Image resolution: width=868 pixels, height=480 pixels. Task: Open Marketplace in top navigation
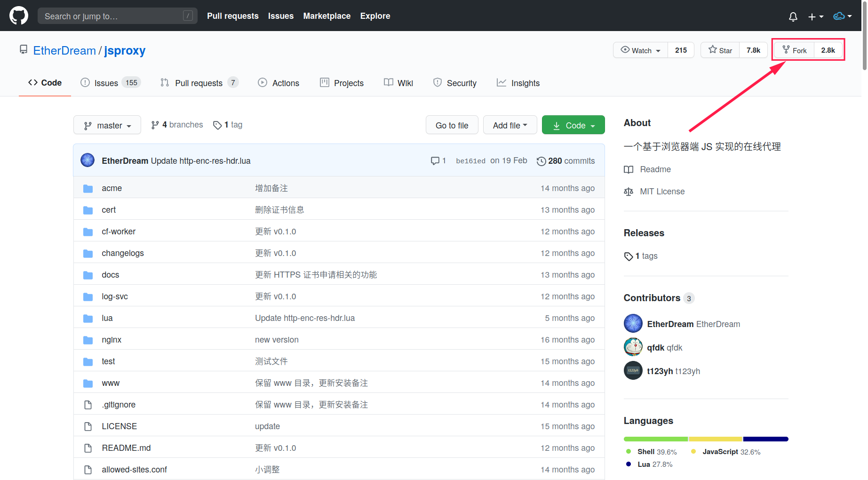coord(327,16)
